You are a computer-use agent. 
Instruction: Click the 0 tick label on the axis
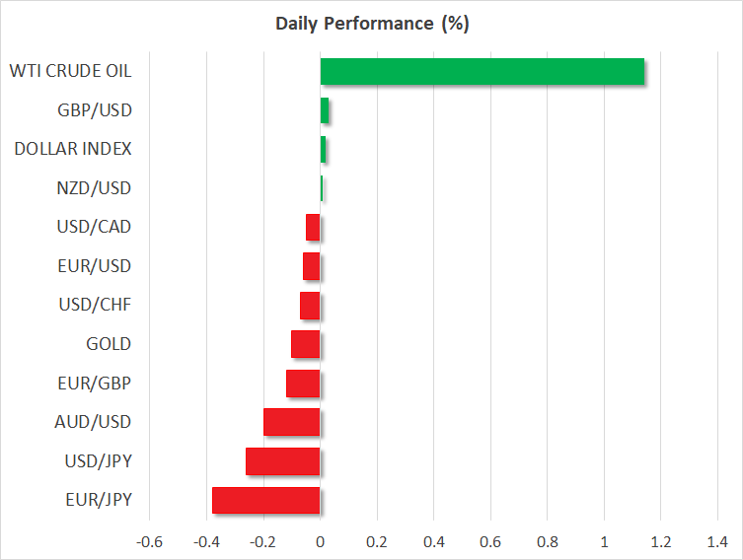pos(320,541)
